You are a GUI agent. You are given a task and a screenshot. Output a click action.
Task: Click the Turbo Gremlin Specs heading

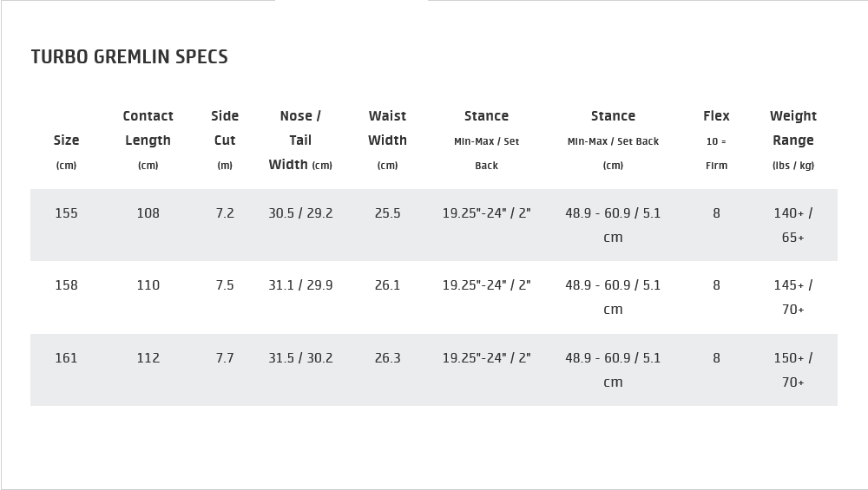coord(129,57)
